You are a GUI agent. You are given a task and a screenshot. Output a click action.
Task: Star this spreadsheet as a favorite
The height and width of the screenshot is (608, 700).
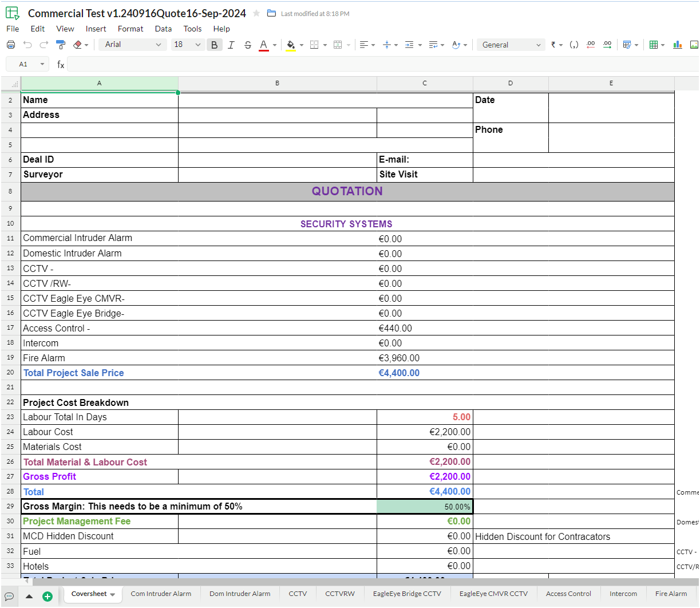click(256, 13)
